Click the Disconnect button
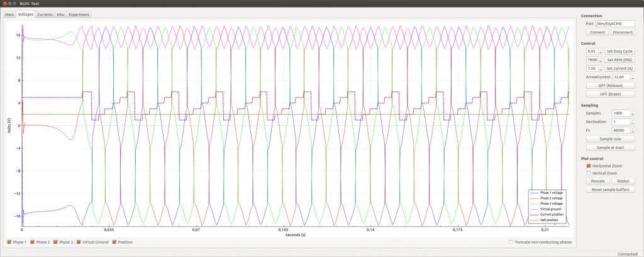Image resolution: width=644 pixels, height=257 pixels. (x=623, y=32)
